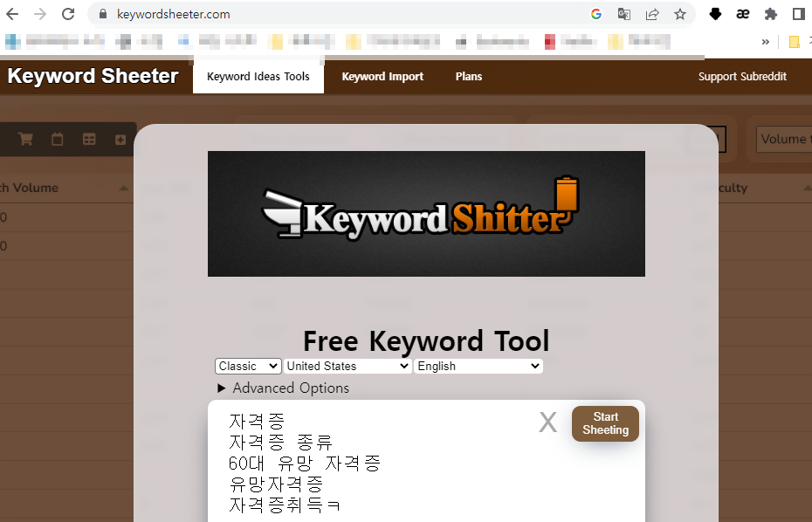This screenshot has height=522, width=812.
Task: Click the Free Keyword Tool heading
Action: (x=426, y=340)
